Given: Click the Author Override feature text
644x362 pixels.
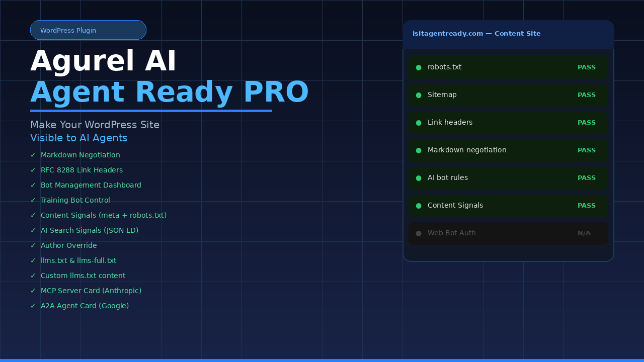Looking at the screenshot, I should [69, 245].
